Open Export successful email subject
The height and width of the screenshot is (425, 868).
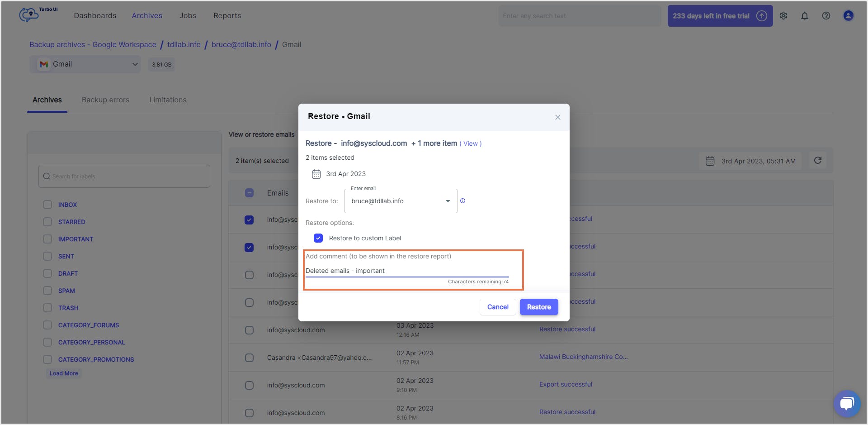pos(566,384)
